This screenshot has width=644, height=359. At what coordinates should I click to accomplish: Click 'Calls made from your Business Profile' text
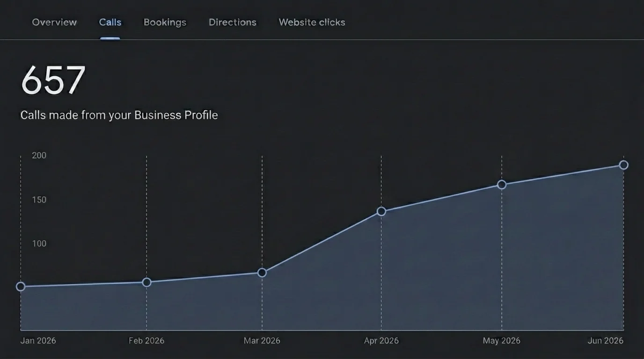[119, 115]
